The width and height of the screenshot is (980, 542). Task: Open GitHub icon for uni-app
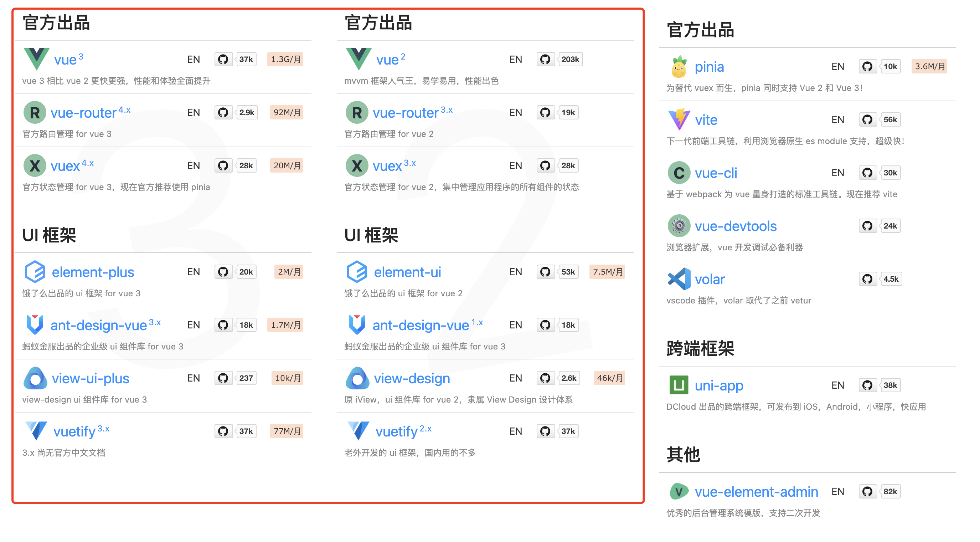[x=867, y=385]
